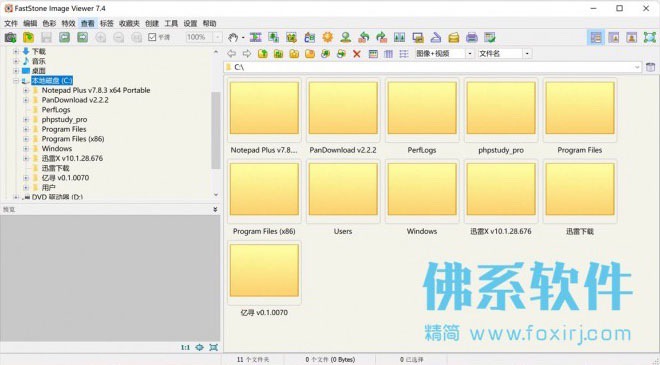Viewport: 660px width, 365px height.
Task: Go back in folder history
Action: tap(232, 53)
